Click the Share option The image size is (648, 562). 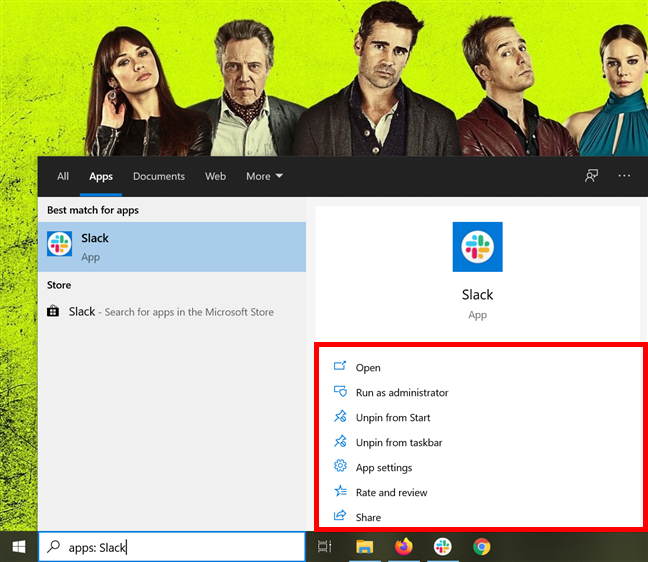pos(368,517)
